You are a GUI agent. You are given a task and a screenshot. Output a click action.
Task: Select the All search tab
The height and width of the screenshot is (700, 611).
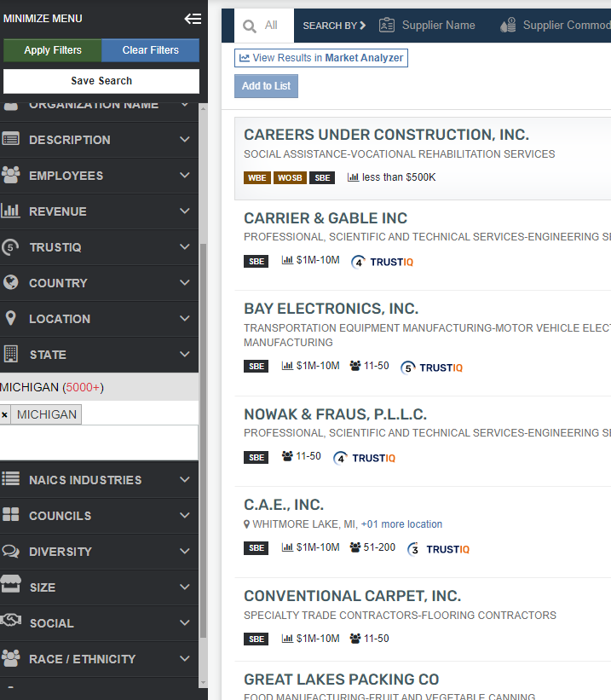click(x=264, y=26)
